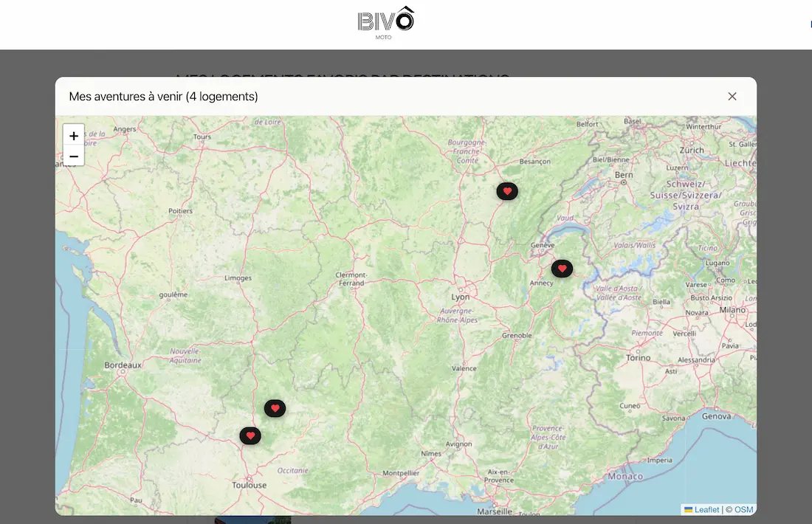Click the Grenoble city label on map
Image resolution: width=812 pixels, height=524 pixels.
click(517, 336)
